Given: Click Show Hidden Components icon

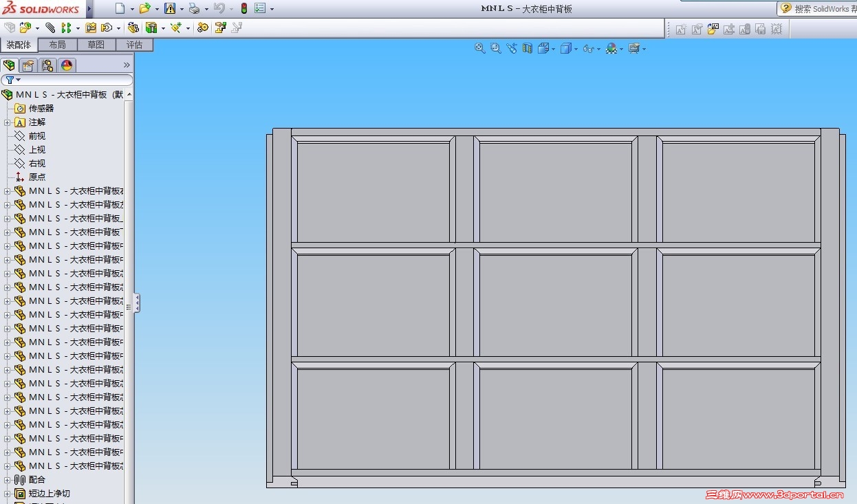Looking at the screenshot, I should (133, 28).
